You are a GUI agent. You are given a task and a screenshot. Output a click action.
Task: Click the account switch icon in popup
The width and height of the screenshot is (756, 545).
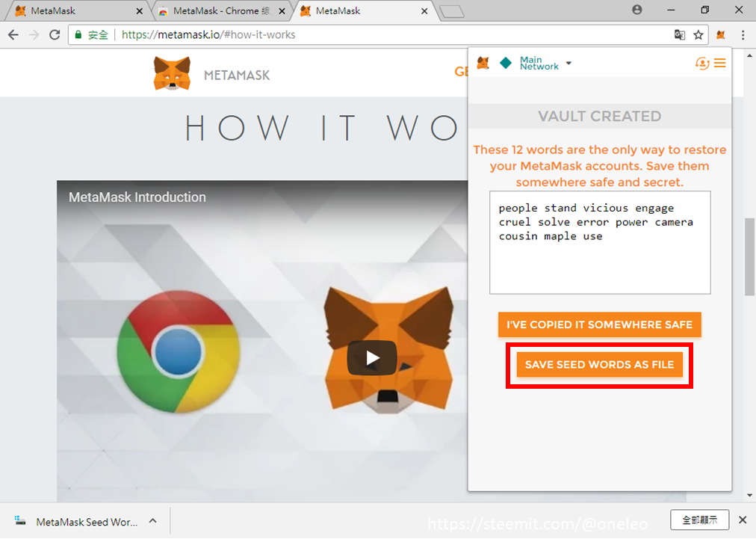(702, 64)
